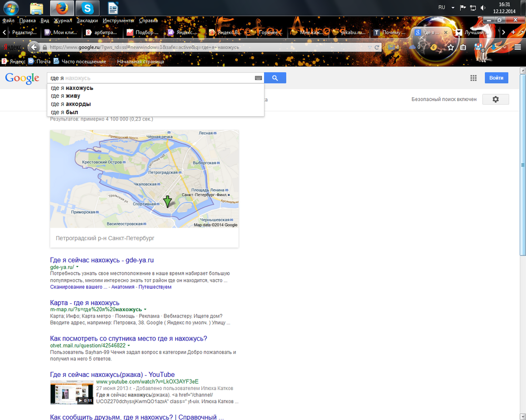Screen dimensions: 526x420
Task: Open the Почта bookmark
Action: coord(39,62)
